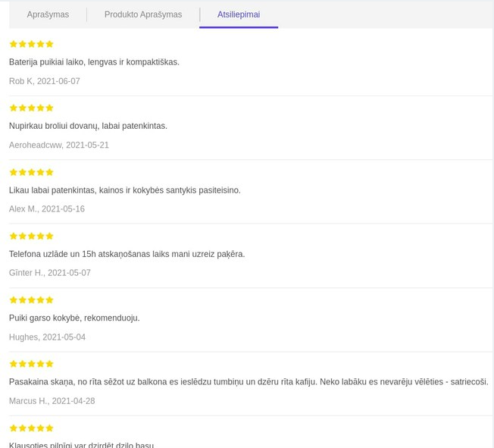494x448 pixels.
Task: Switch to Produkto Aprašymas tab
Action: (142, 14)
